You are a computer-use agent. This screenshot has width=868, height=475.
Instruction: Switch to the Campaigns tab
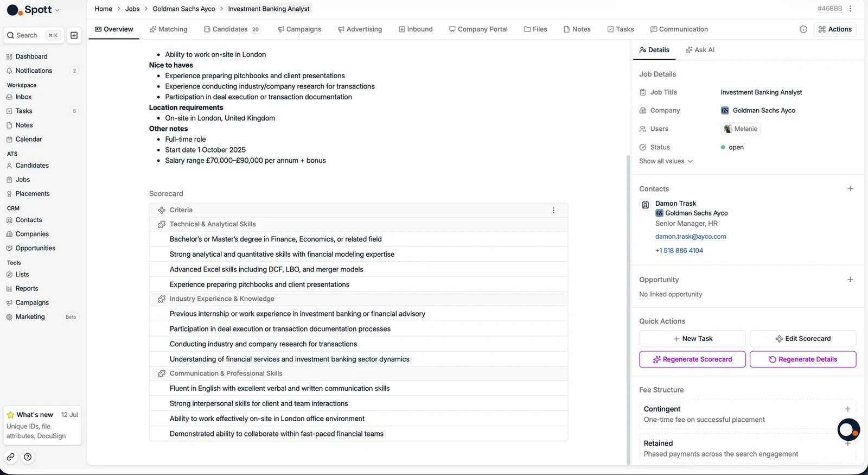299,29
